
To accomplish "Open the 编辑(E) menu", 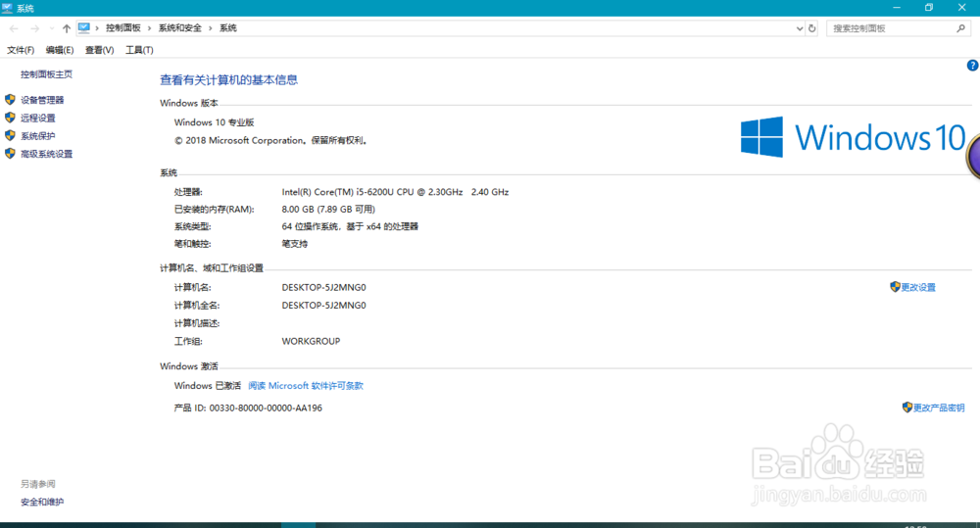I will coord(60,50).
